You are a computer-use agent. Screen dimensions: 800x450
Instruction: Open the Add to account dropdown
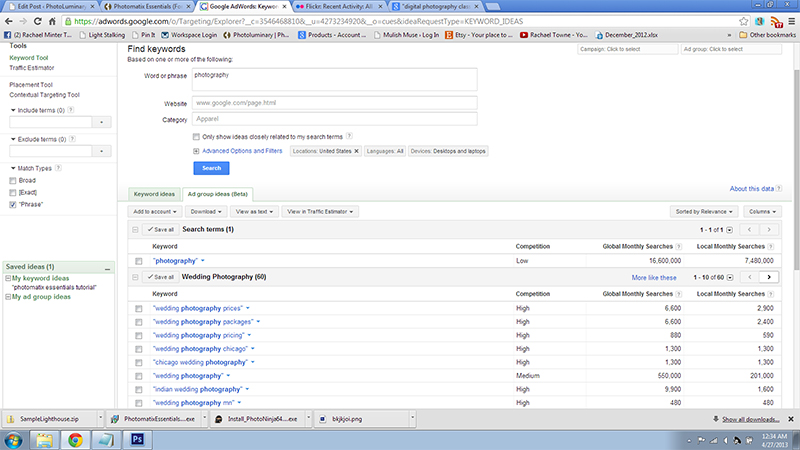pos(155,212)
